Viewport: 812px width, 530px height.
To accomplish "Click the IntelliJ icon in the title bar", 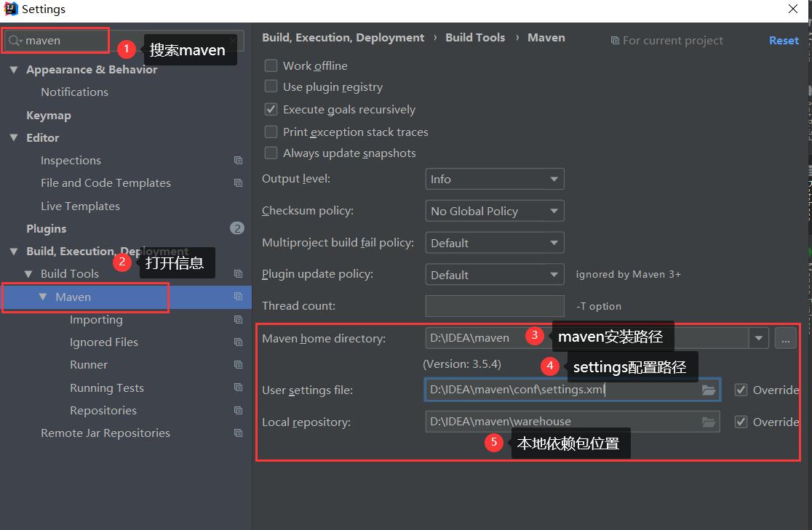I will point(11,9).
